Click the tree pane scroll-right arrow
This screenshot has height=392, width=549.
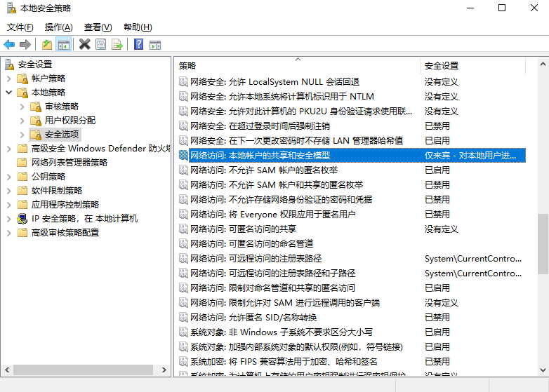164,370
